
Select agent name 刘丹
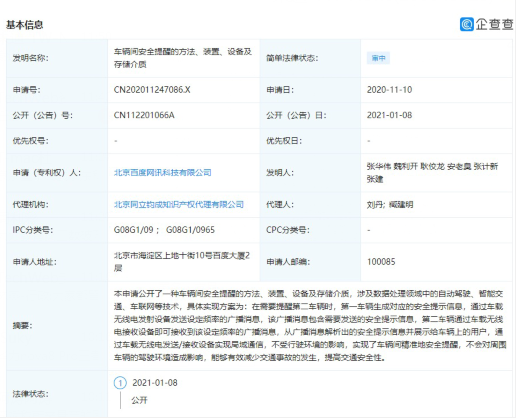click(375, 205)
